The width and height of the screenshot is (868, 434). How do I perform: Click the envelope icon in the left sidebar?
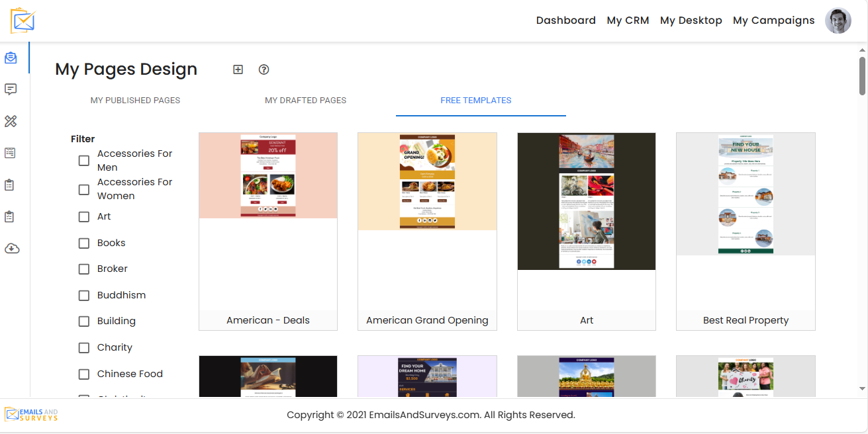11,58
